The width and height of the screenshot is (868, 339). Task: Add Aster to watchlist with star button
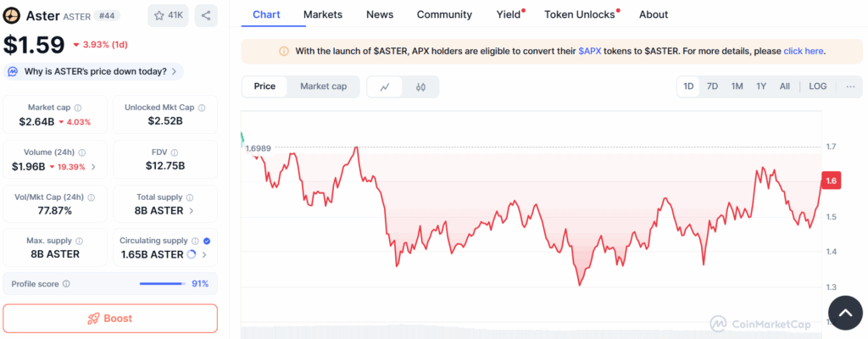(x=168, y=15)
